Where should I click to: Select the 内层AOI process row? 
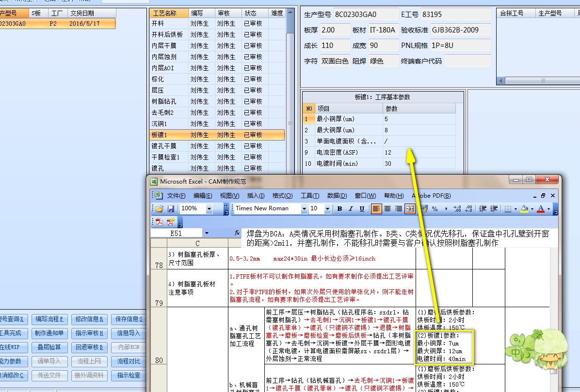(217, 68)
